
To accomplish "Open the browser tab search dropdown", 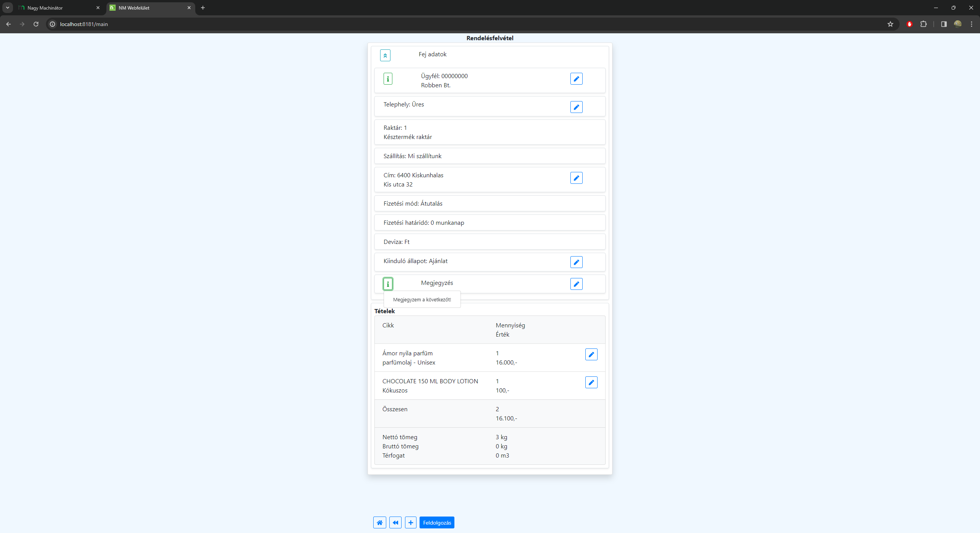I will 8,8.
